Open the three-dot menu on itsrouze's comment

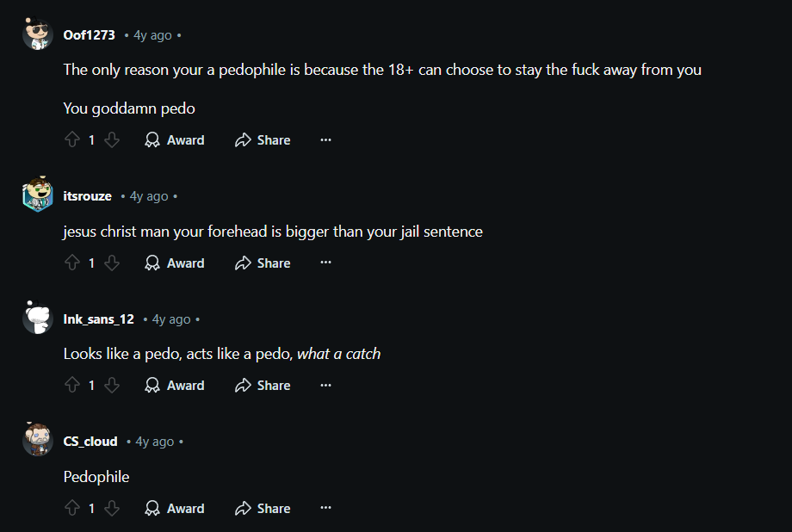[325, 263]
